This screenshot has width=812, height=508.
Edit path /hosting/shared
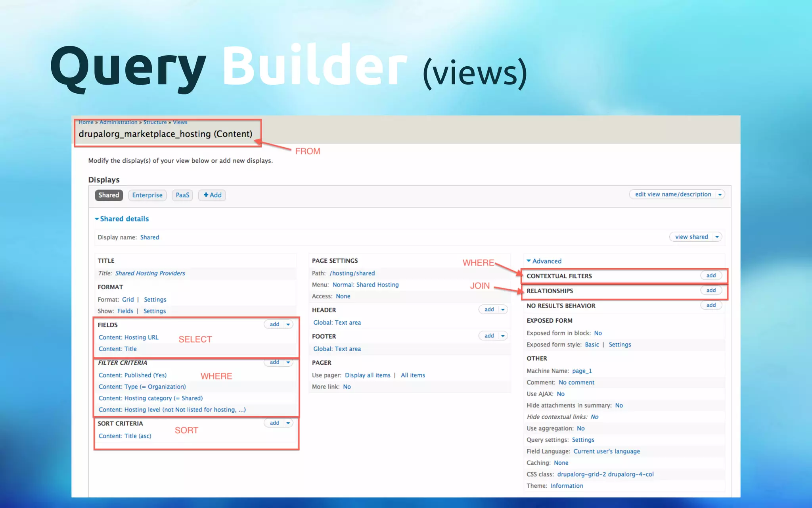click(x=352, y=273)
